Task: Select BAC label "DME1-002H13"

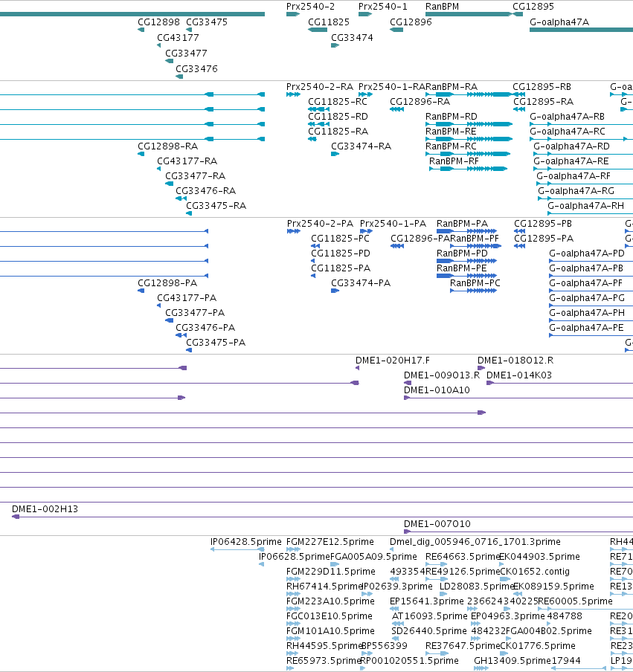Action: point(45,509)
